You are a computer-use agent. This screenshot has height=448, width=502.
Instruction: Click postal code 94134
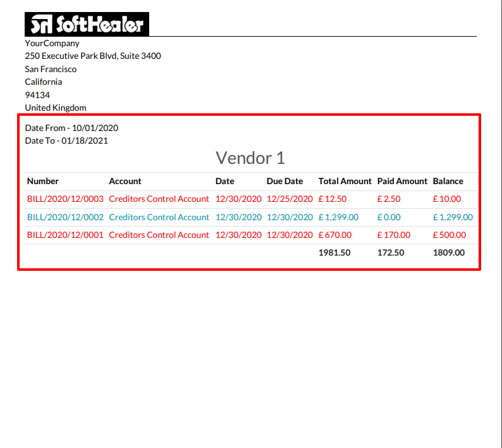[37, 95]
